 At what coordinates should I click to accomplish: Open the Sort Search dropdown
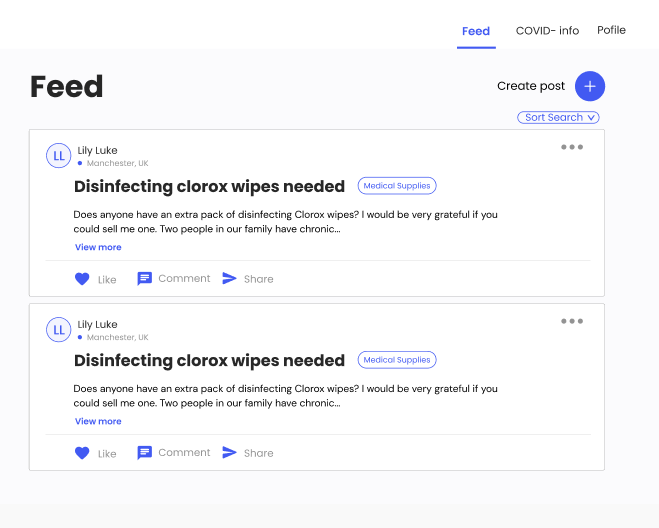point(558,117)
